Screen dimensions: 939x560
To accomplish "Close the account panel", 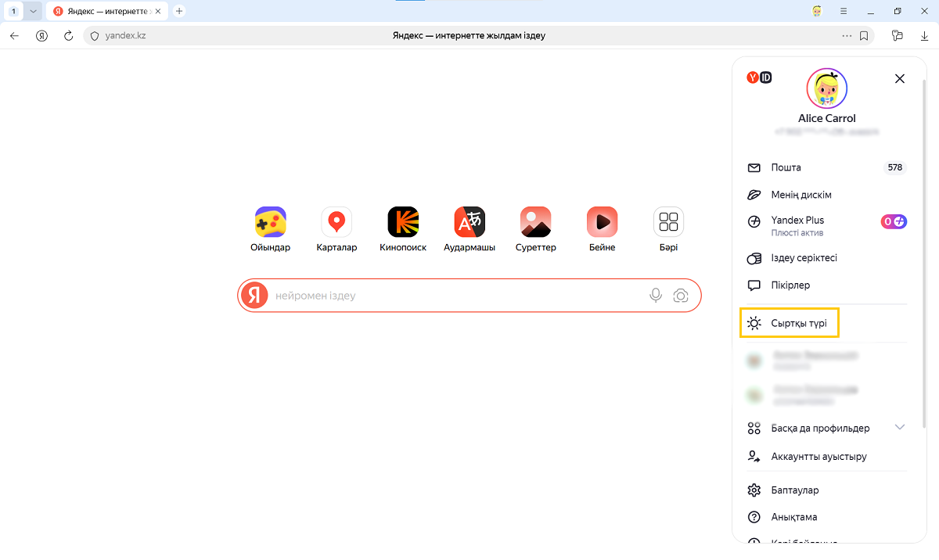I will click(900, 78).
